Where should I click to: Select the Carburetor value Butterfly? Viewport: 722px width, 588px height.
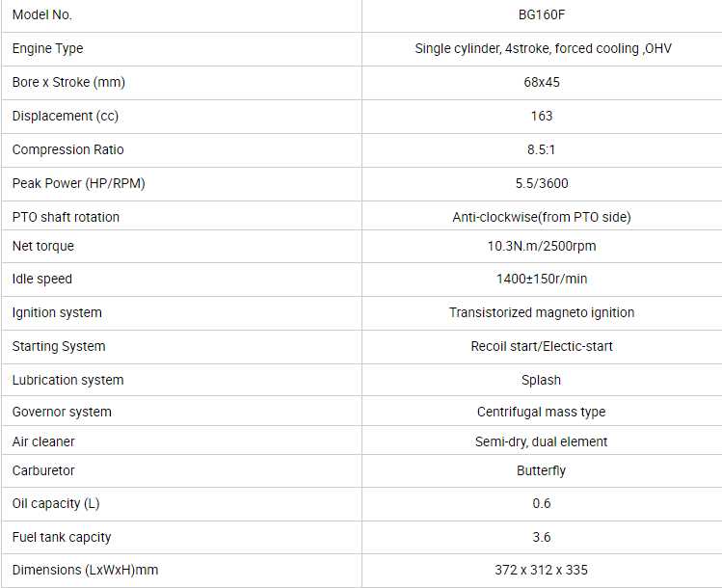click(x=541, y=470)
